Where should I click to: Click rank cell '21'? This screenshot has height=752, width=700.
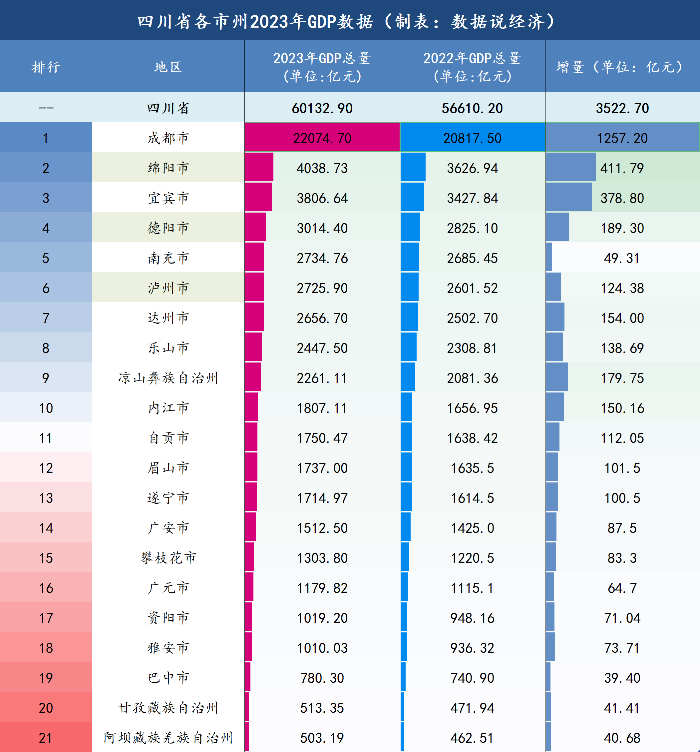(46, 738)
